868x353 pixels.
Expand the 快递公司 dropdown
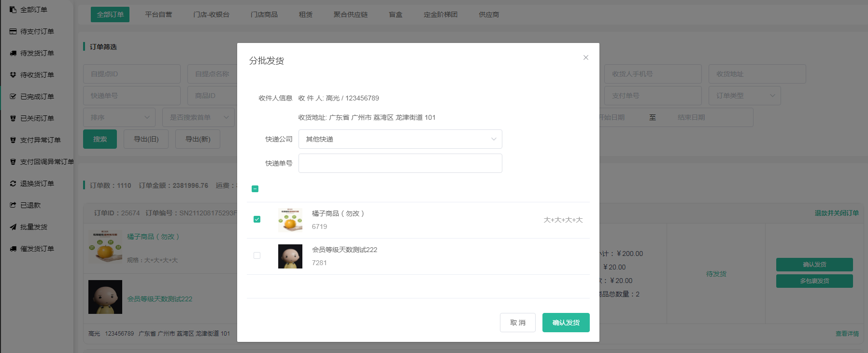pos(400,139)
